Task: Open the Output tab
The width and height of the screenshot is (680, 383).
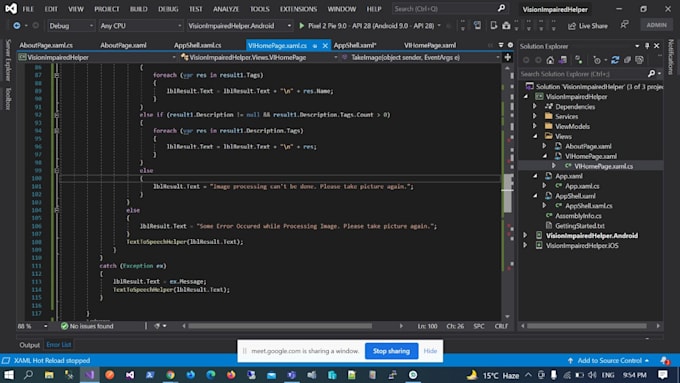Action: (x=29, y=345)
